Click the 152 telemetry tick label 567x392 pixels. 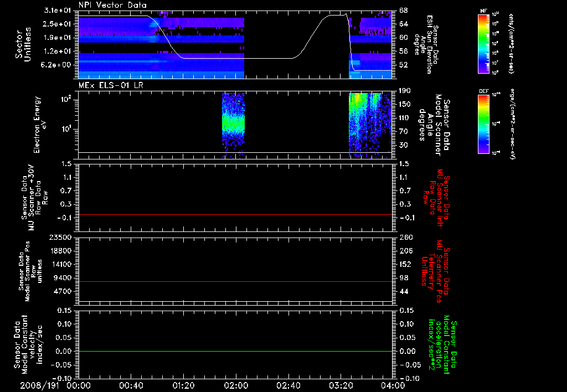click(x=405, y=264)
